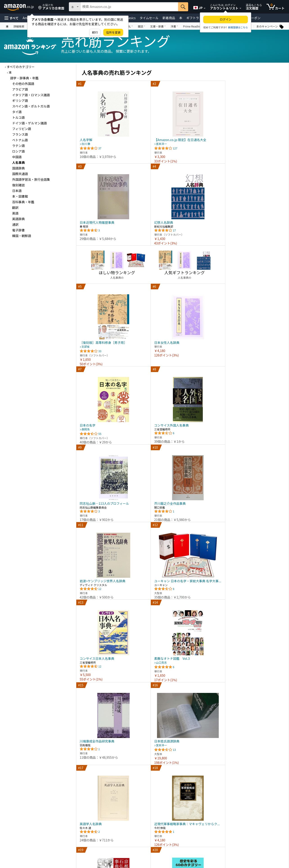The width and height of the screenshot is (289, 868).
Task: Open the タイムセール menu item
Action: 149,18
